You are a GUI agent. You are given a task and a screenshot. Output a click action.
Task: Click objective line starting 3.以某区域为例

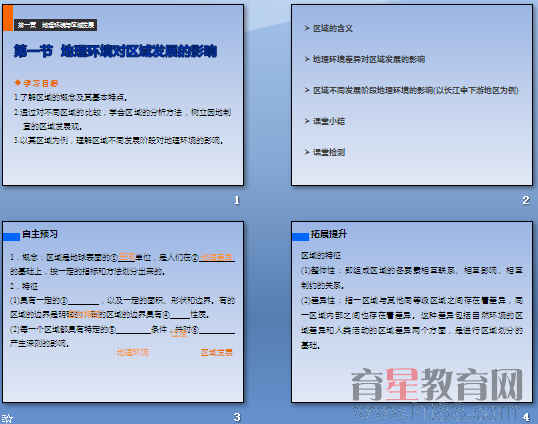119,140
